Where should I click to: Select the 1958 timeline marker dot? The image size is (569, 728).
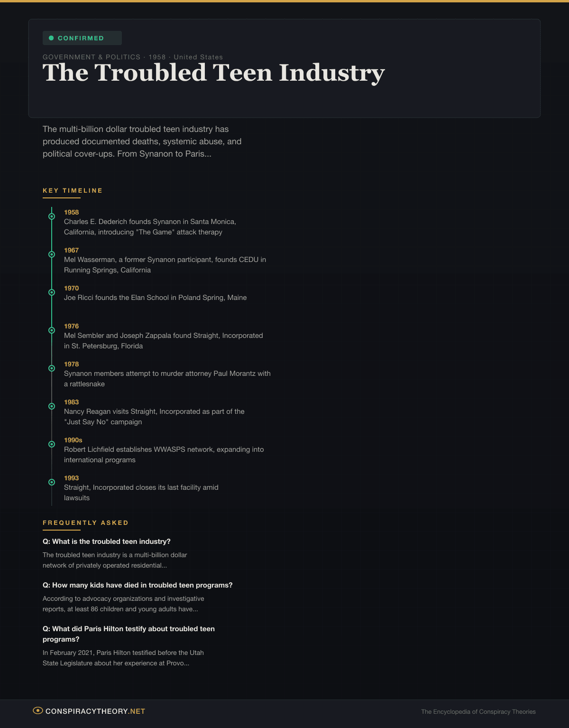click(x=52, y=216)
